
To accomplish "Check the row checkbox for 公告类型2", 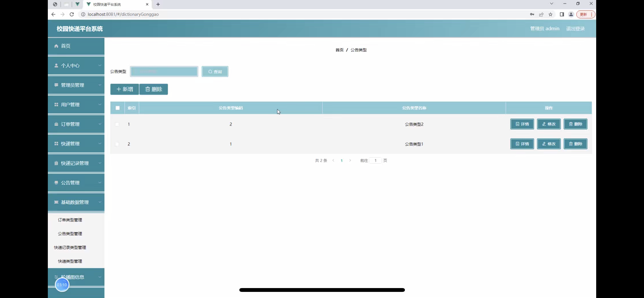I will coord(117,124).
